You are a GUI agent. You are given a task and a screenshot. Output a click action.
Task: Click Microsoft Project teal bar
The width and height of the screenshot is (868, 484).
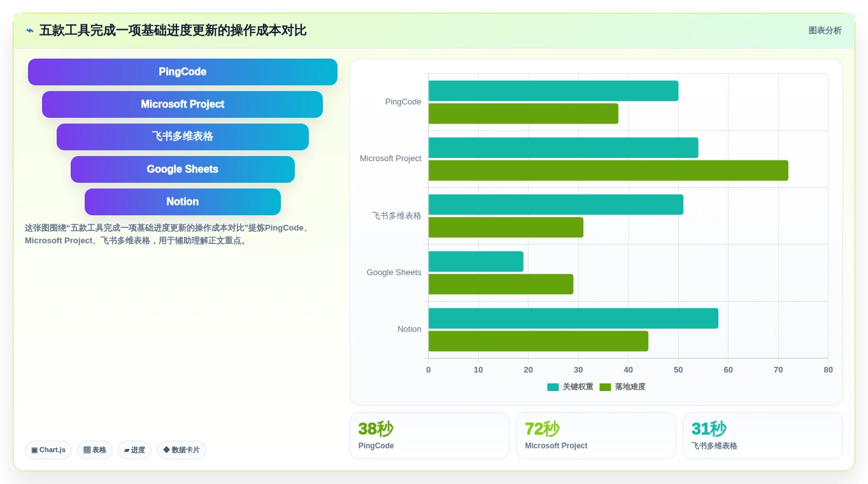tap(564, 148)
